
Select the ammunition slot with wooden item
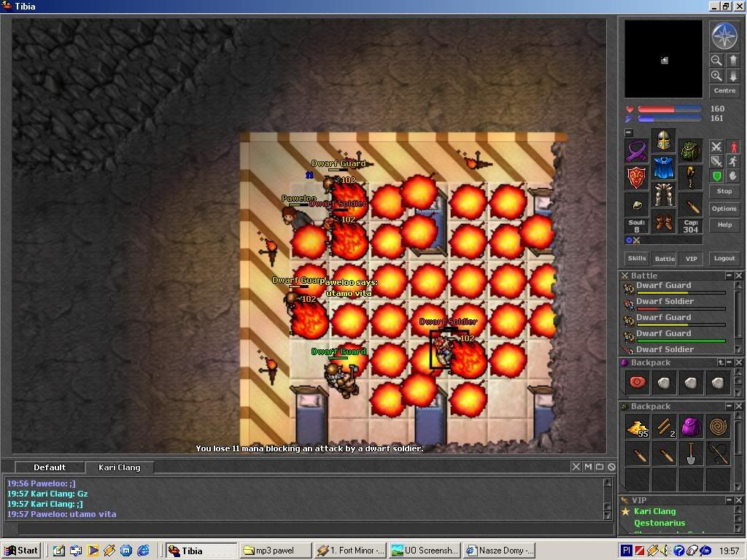click(x=691, y=205)
